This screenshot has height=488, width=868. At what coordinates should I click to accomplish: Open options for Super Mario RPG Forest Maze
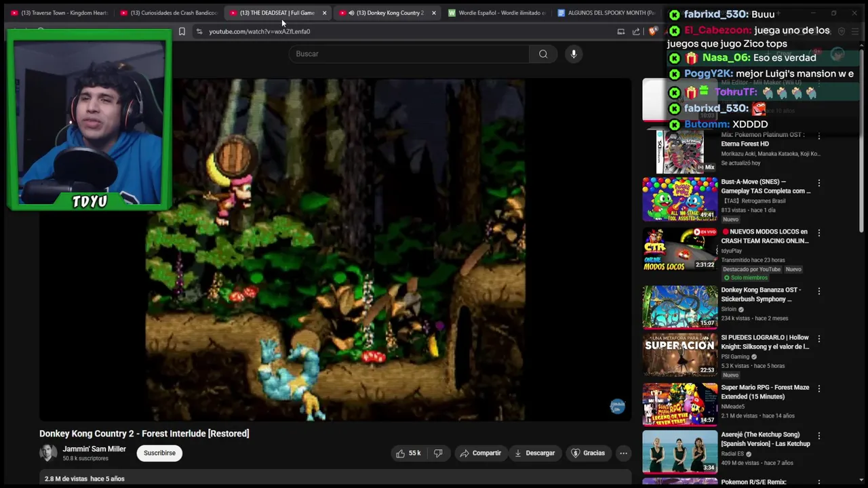coord(818,388)
